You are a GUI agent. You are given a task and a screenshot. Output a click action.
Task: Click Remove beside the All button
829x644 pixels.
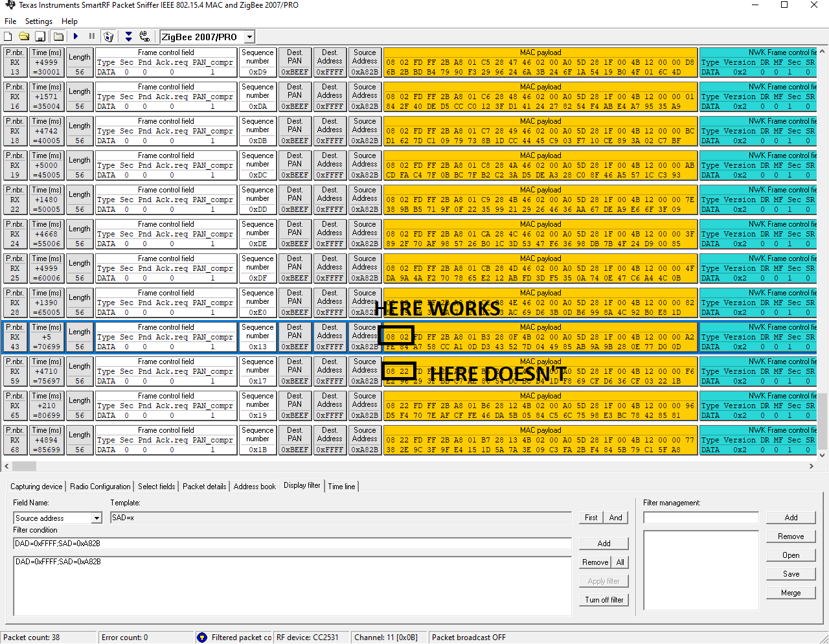(x=595, y=562)
